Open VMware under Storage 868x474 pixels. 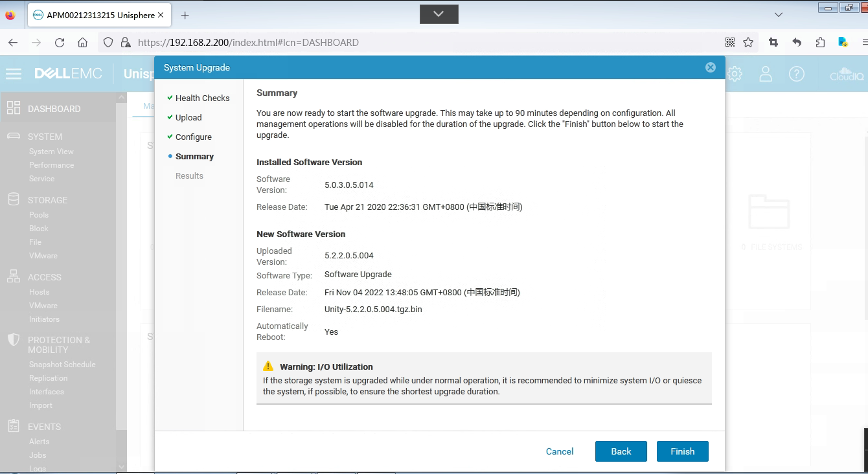click(x=43, y=256)
